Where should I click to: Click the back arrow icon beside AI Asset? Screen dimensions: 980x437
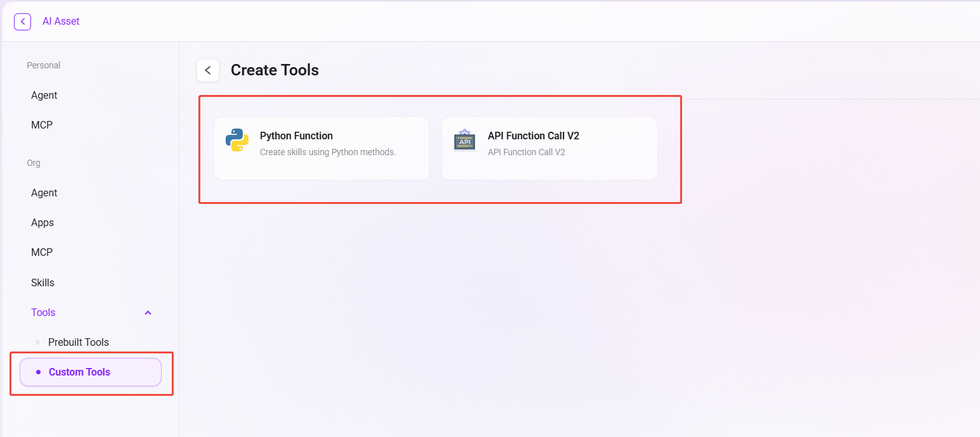tap(22, 22)
